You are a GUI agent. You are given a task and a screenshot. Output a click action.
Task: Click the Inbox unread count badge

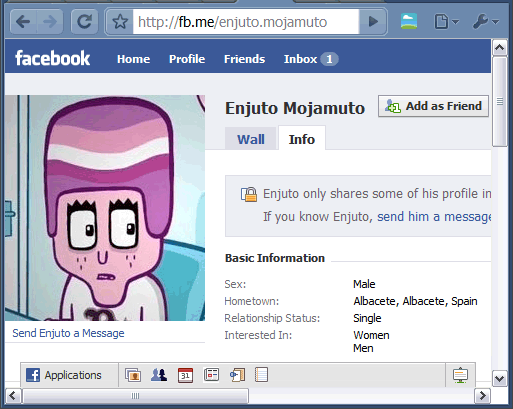coord(329,59)
